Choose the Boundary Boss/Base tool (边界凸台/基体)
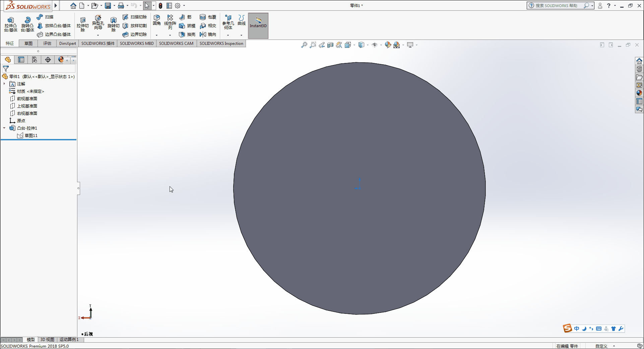Image resolution: width=644 pixels, height=349 pixels. click(x=54, y=34)
